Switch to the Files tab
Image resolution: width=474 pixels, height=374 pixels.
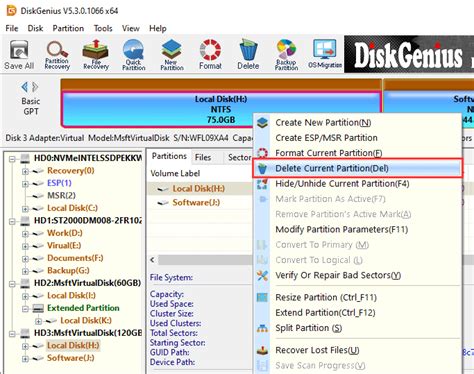[203, 157]
